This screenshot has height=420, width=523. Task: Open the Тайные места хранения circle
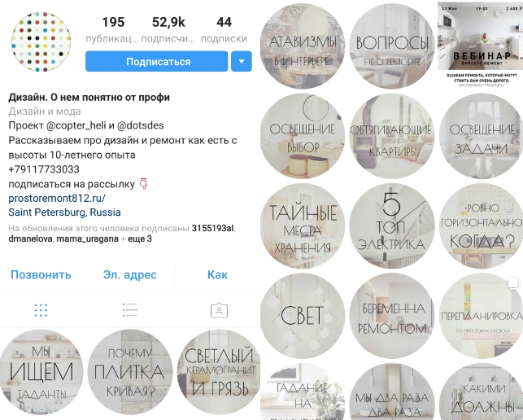coord(303,226)
